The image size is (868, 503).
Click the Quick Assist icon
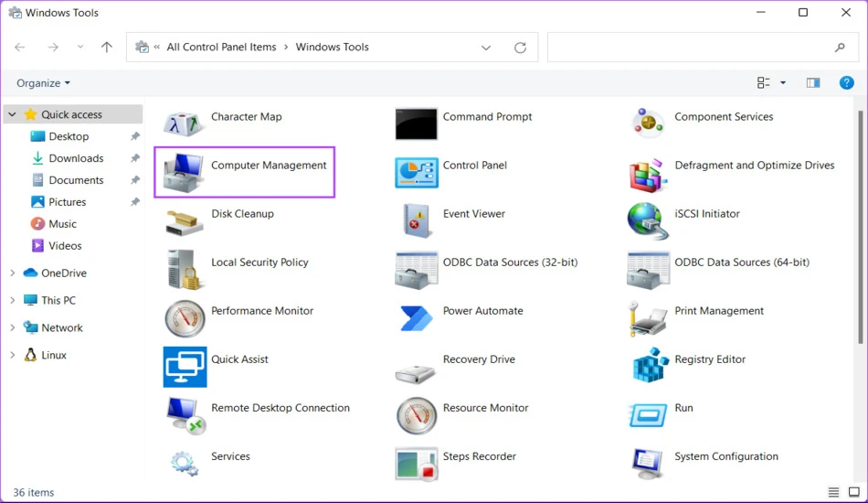tap(185, 367)
